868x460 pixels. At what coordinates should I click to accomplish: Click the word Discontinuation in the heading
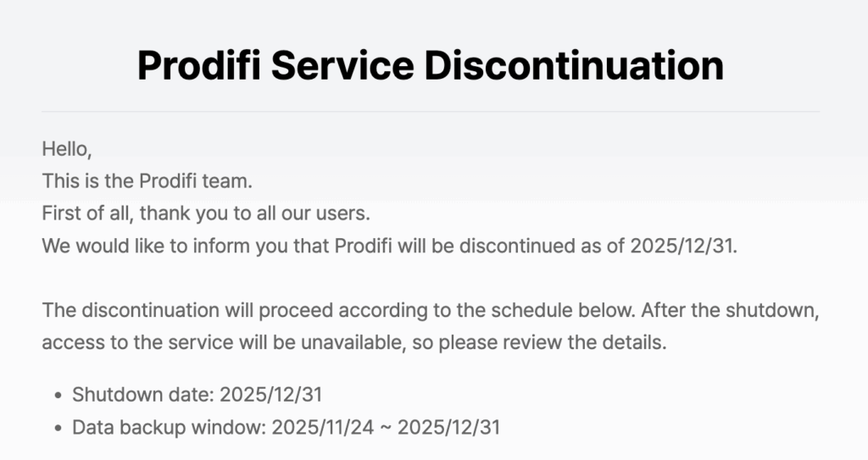pos(574,65)
